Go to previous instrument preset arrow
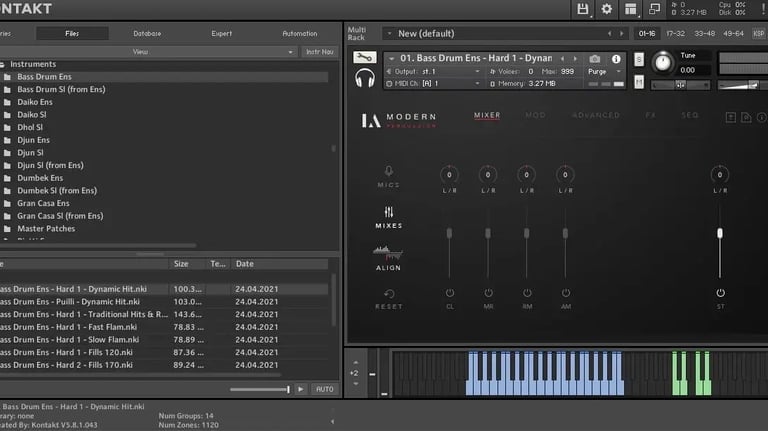Image resolution: width=768 pixels, height=431 pixels. coord(562,59)
